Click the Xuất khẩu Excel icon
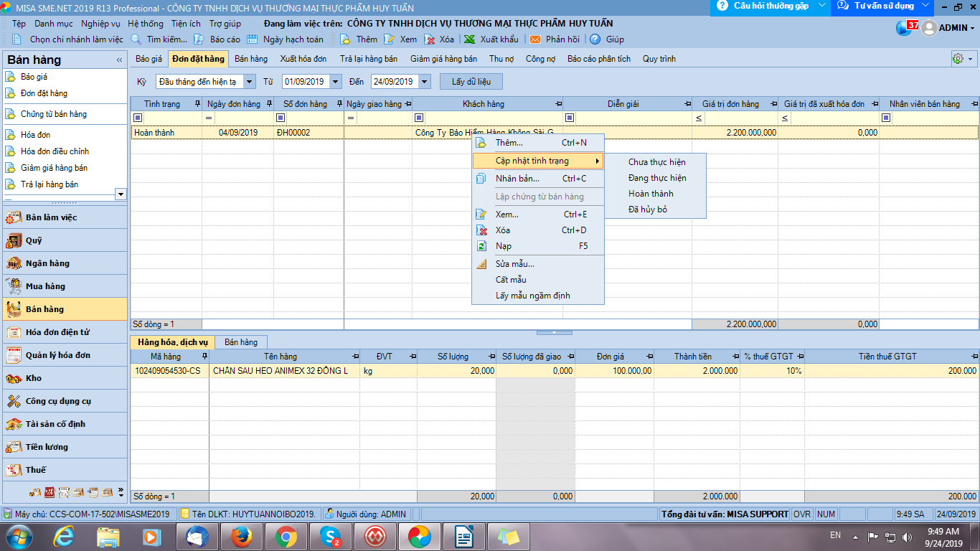Image resolution: width=980 pixels, height=551 pixels. tap(469, 39)
